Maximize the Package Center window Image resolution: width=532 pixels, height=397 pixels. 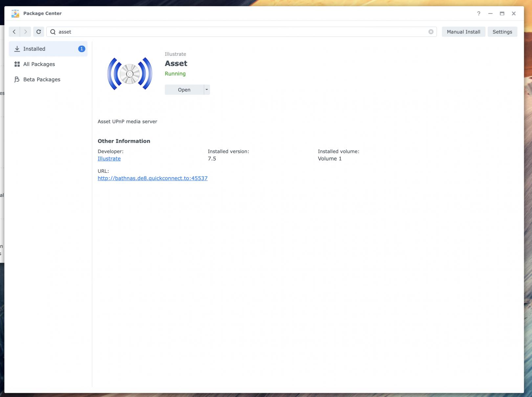pos(502,13)
